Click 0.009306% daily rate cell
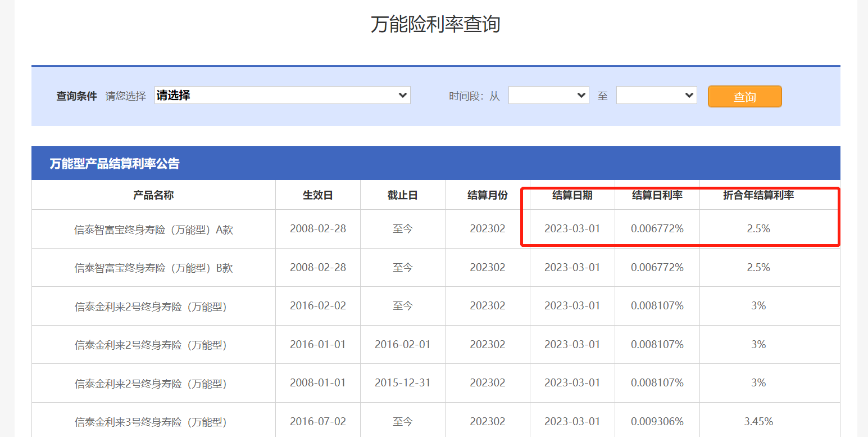Screen dimensions: 868x437 657,421
